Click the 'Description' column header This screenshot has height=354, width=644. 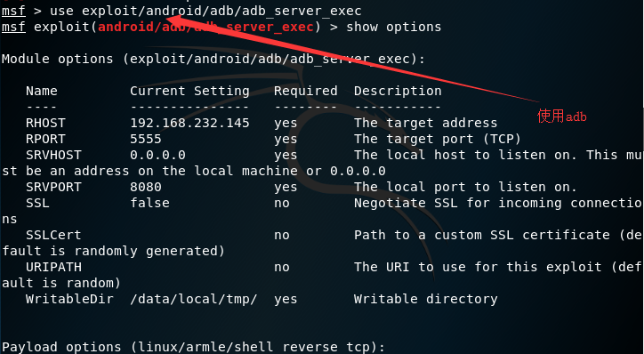[x=398, y=92]
